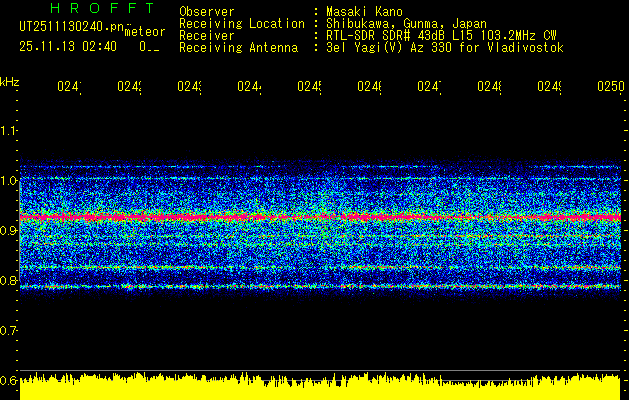Screen dimensions: 629x400
Task: Click the 0242 time marker
Action: coord(129,86)
